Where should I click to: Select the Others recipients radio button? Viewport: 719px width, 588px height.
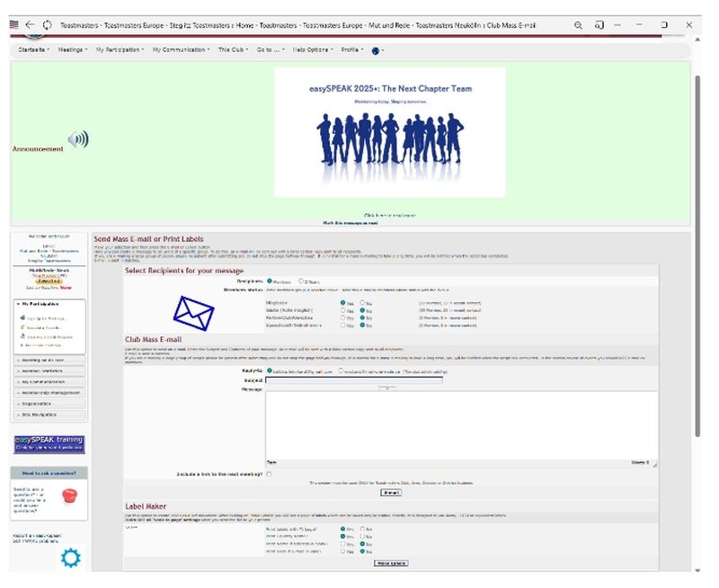pos(301,281)
